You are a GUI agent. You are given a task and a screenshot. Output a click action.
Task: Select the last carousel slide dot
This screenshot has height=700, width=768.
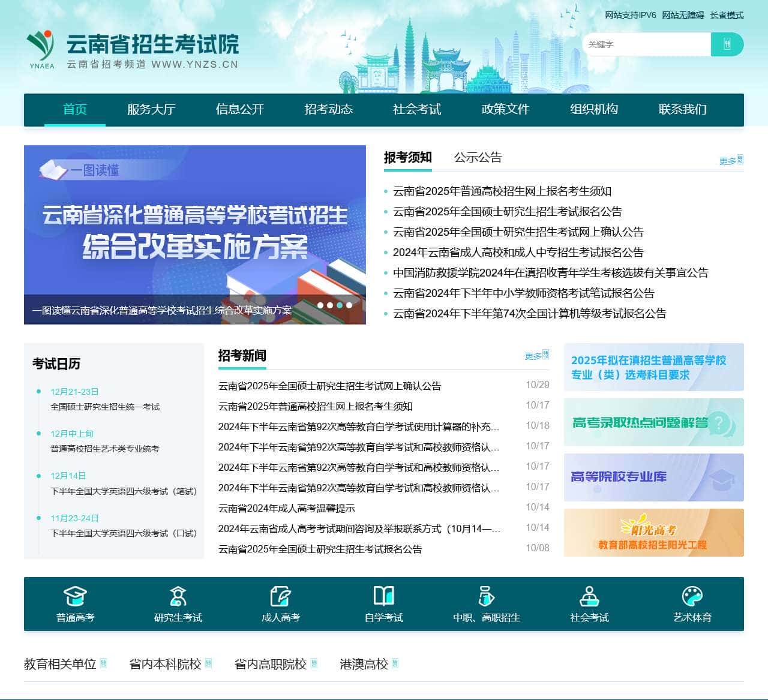(349, 305)
